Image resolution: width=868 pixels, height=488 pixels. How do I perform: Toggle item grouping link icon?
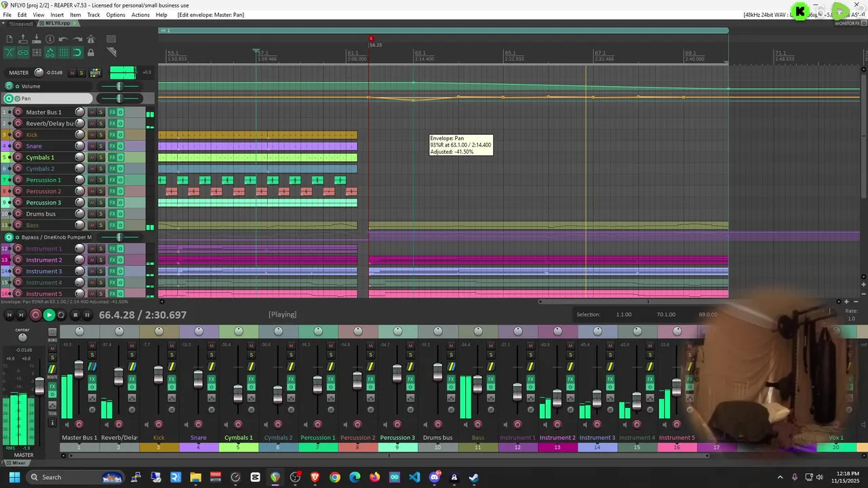[x=23, y=52]
